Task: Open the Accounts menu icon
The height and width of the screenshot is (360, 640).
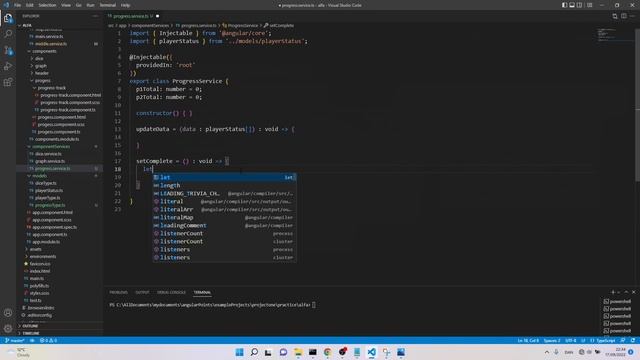Action: [x=8, y=313]
